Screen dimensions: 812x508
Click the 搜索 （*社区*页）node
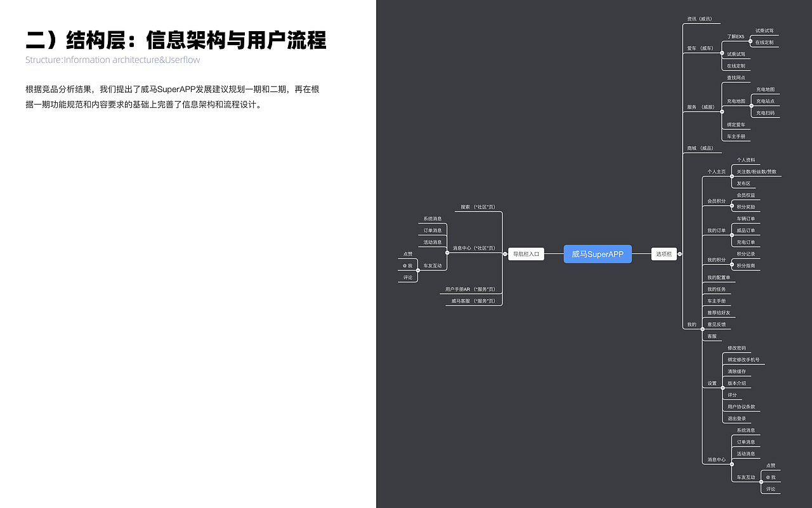click(477, 207)
